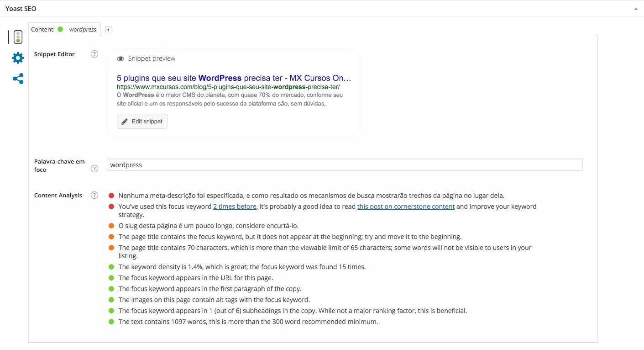Click 'does not appear at the beginning' line
The image size is (644, 350).
(290, 237)
